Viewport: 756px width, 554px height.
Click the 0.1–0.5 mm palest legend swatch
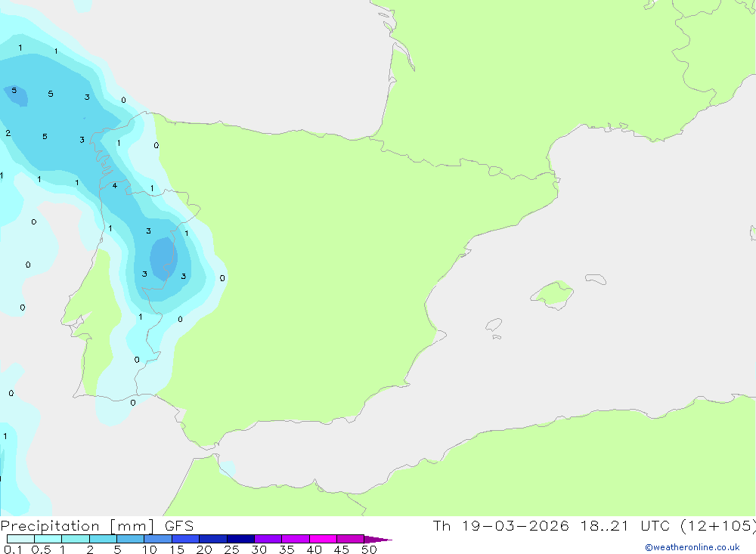[x=20, y=539]
